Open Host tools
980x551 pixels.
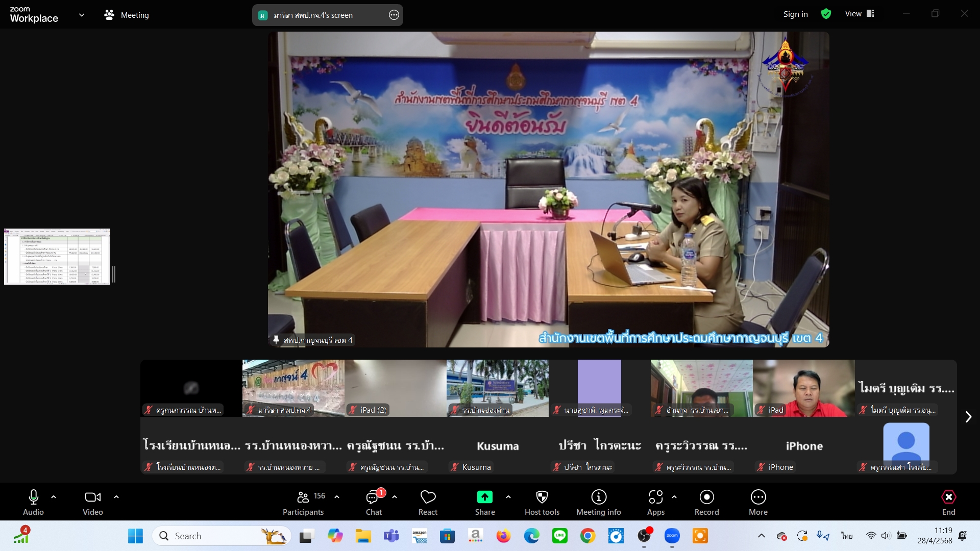(x=542, y=503)
